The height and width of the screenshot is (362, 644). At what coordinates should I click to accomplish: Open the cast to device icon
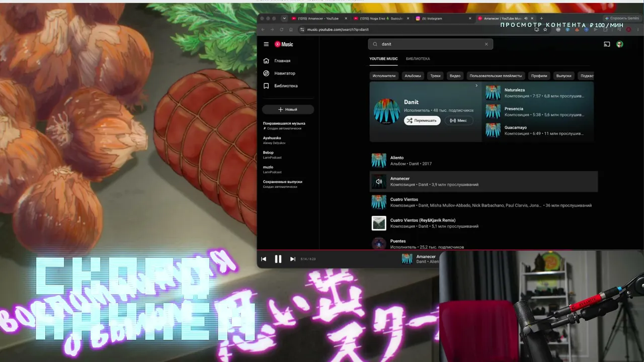(x=607, y=44)
